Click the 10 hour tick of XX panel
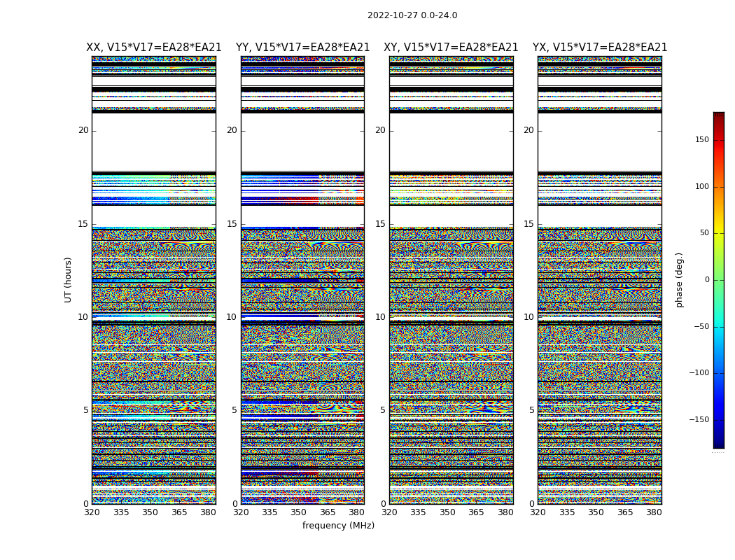Image resolution: width=735 pixels, height=560 pixels. (x=83, y=317)
